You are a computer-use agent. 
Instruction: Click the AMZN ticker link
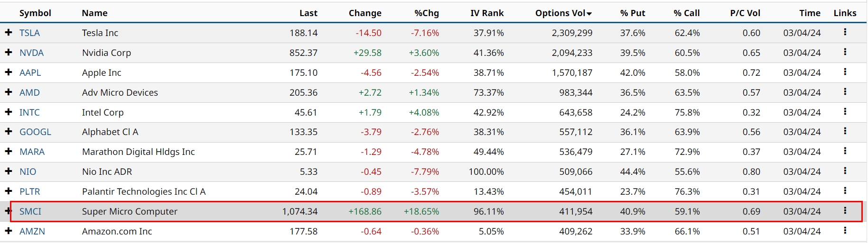(32, 231)
